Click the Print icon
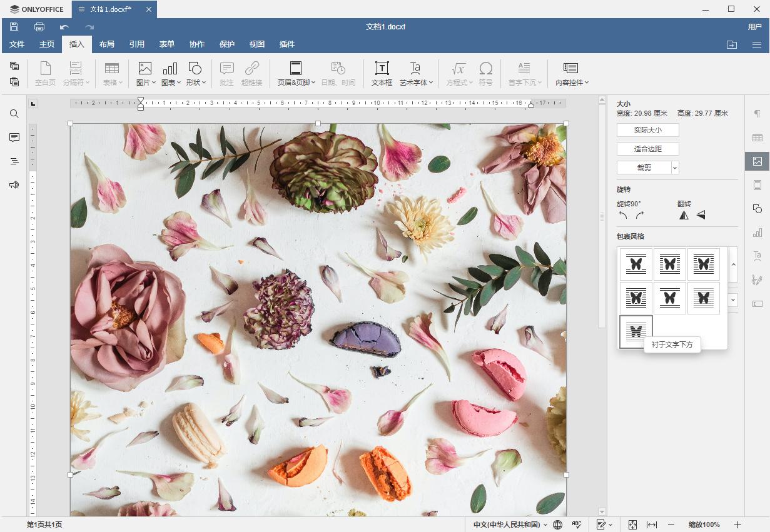Image resolution: width=770 pixels, height=532 pixels. 39,27
